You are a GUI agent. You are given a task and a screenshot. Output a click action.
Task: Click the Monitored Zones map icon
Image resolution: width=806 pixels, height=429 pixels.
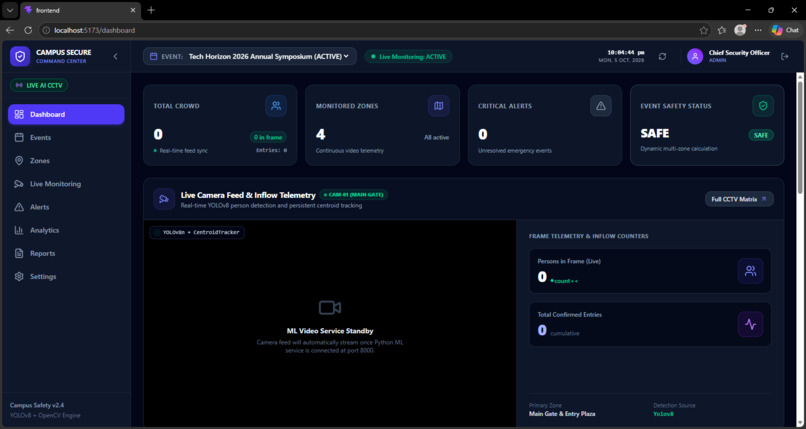point(438,106)
